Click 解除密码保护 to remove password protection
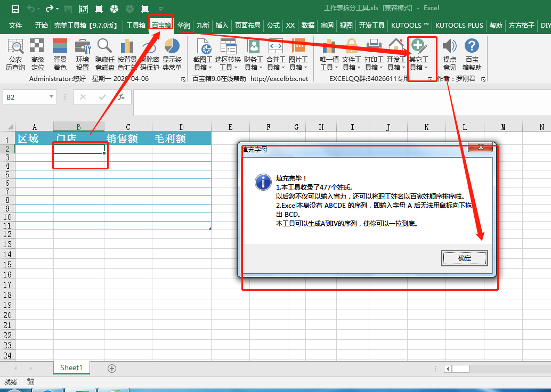 pyautogui.click(x=150, y=55)
